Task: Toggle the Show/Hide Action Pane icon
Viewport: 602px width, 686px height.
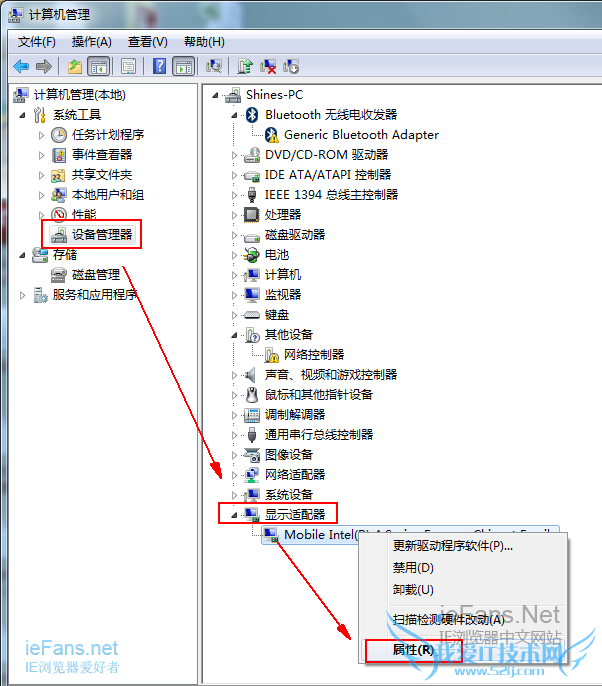Action: tap(184, 66)
